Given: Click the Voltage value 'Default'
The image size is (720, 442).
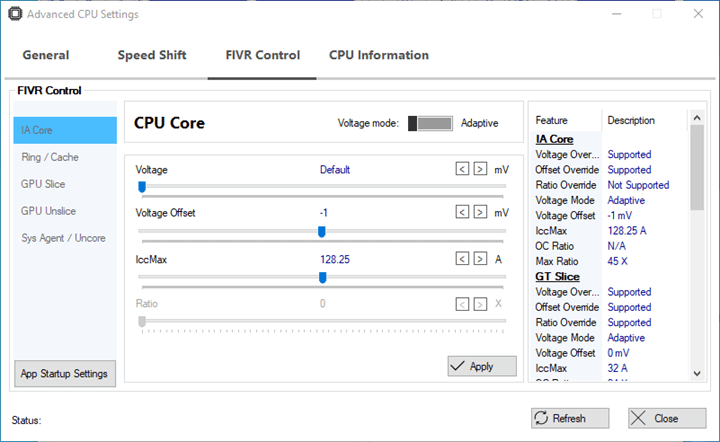Looking at the screenshot, I should coord(335,170).
